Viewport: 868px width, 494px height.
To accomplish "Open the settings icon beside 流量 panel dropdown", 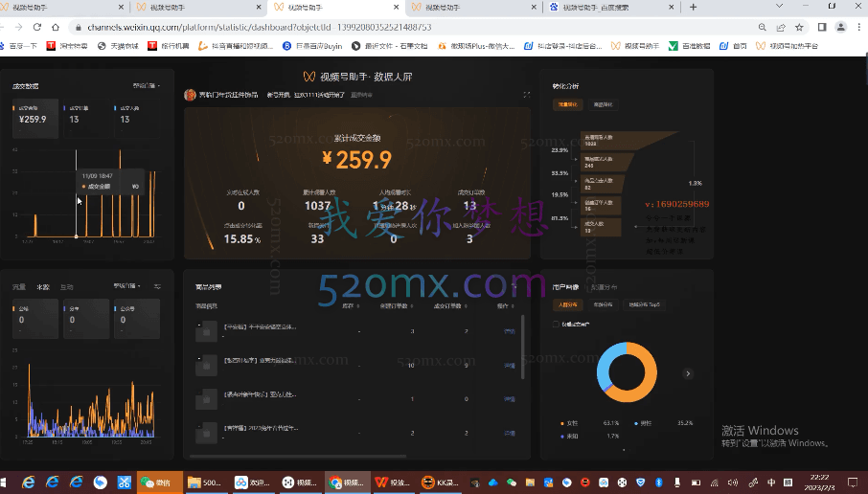I will point(157,286).
